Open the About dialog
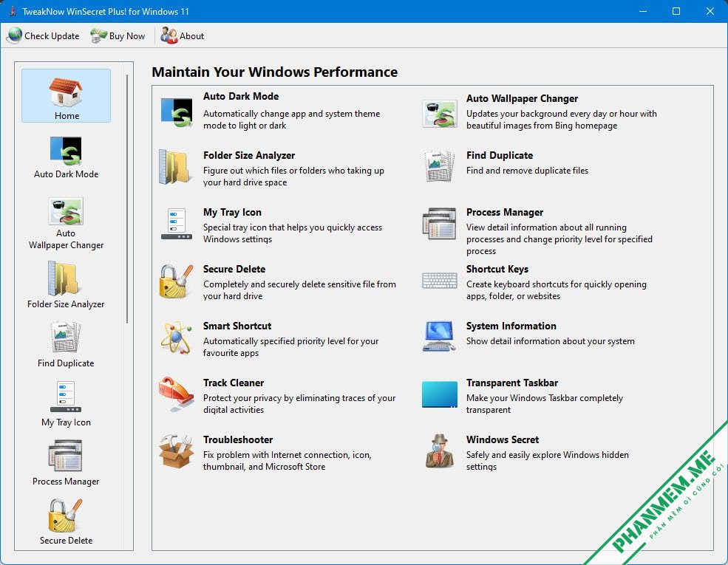 tap(183, 35)
